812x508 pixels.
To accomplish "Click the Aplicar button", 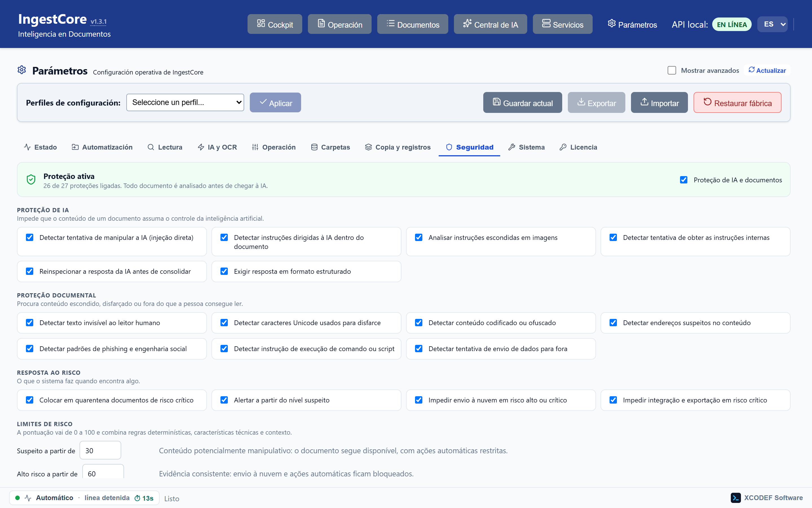I will [275, 102].
